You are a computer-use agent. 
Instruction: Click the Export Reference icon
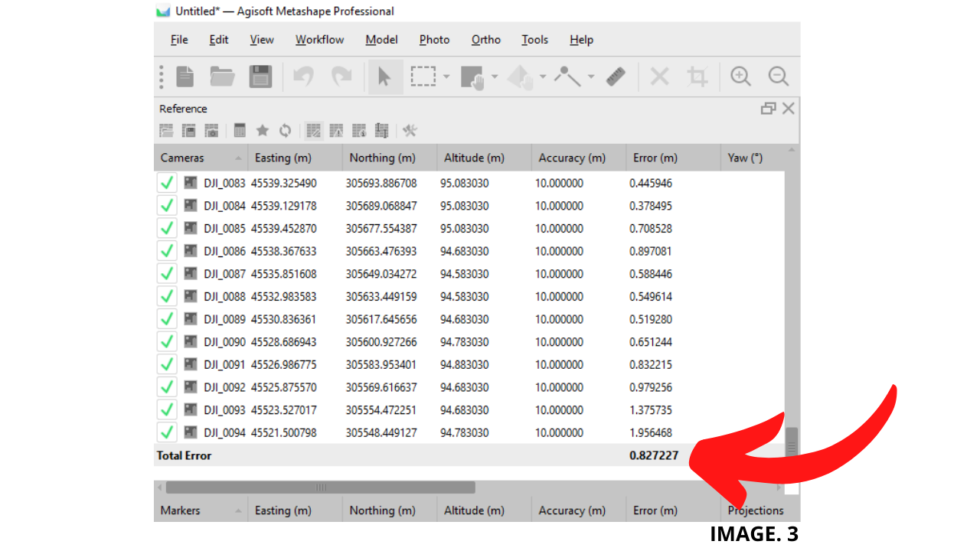point(188,131)
